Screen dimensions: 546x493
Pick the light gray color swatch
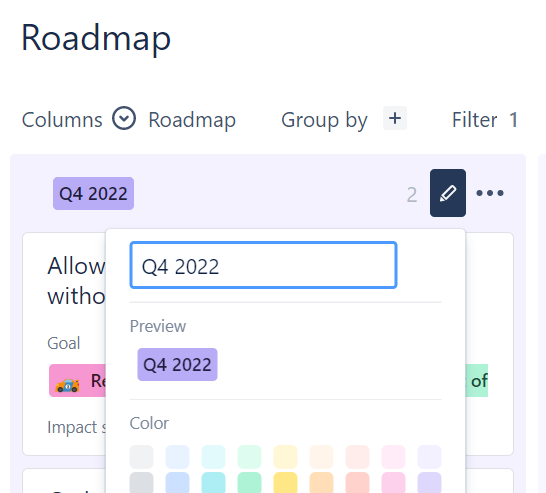point(141,457)
